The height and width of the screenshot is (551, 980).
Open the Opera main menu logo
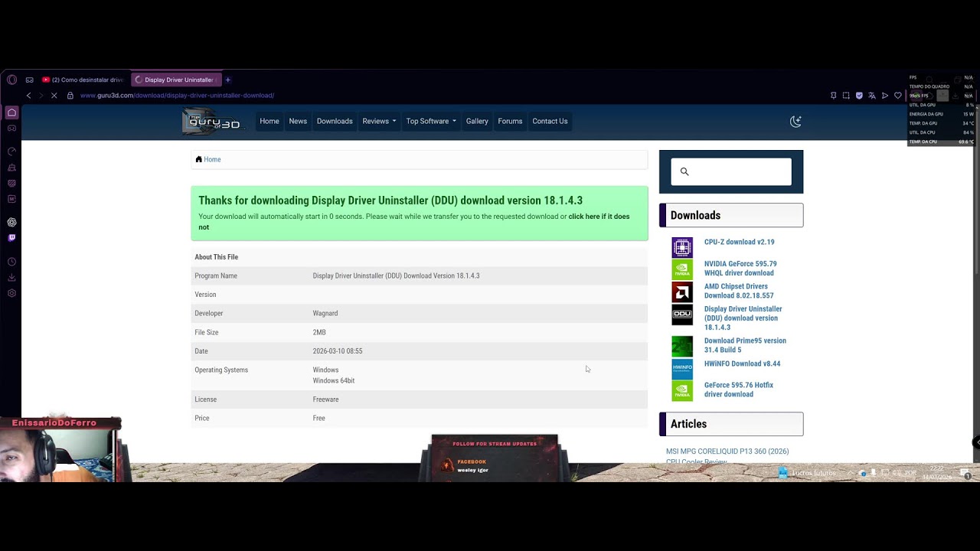[11, 80]
